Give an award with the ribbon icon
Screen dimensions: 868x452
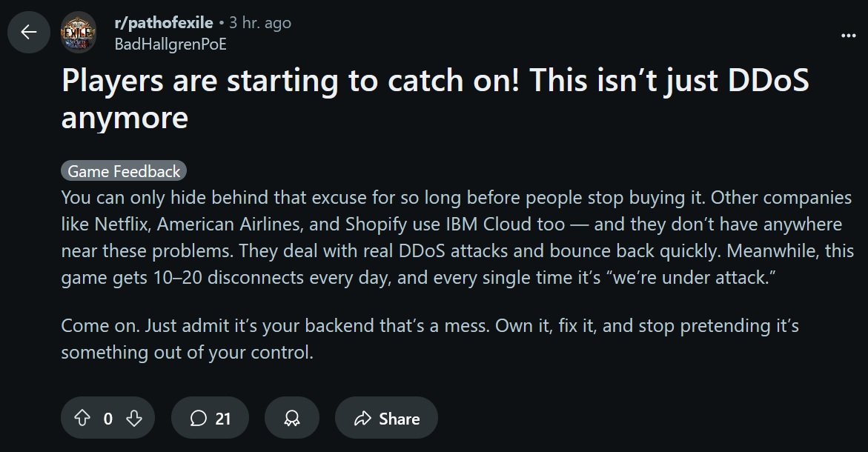pyautogui.click(x=292, y=418)
